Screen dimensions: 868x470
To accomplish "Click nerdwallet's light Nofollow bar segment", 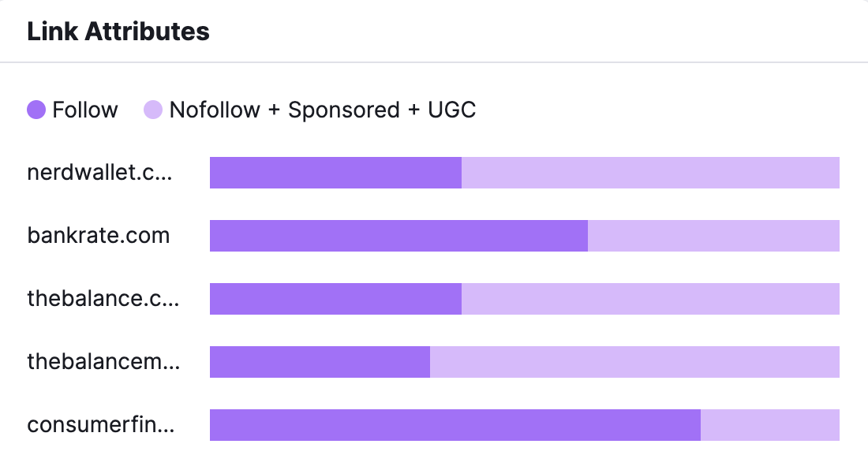I will pos(650,173).
